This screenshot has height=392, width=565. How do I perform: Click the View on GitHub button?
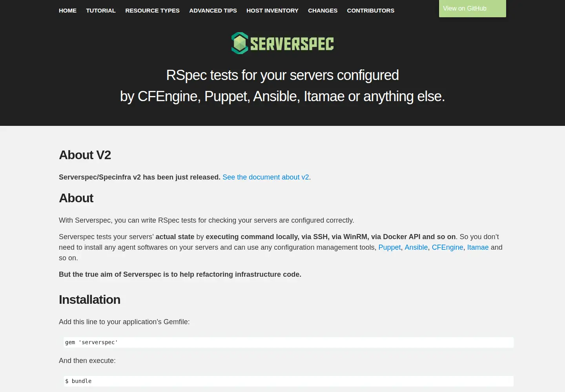point(472,9)
